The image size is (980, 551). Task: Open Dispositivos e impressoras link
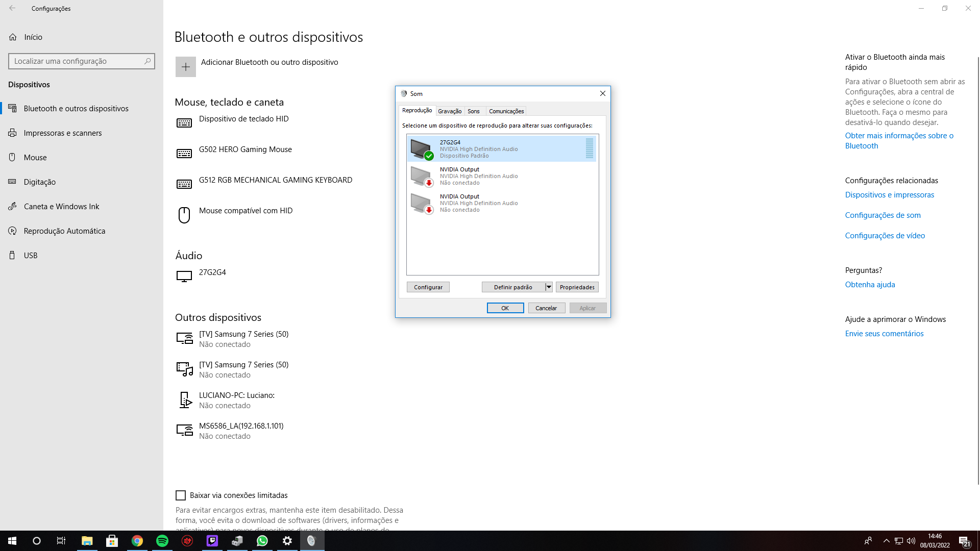pos(889,195)
